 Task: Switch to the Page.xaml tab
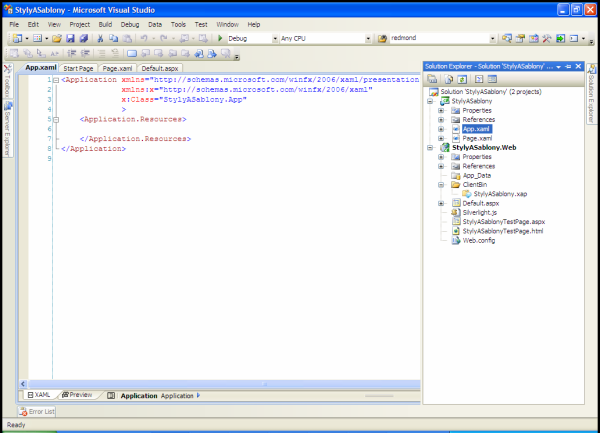tap(117, 68)
